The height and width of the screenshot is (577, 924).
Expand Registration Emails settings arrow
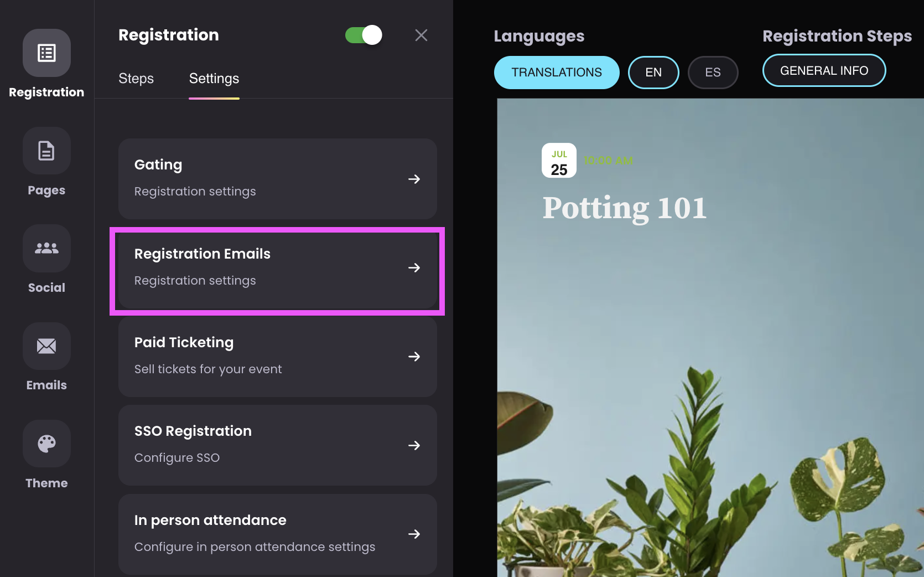coord(414,267)
